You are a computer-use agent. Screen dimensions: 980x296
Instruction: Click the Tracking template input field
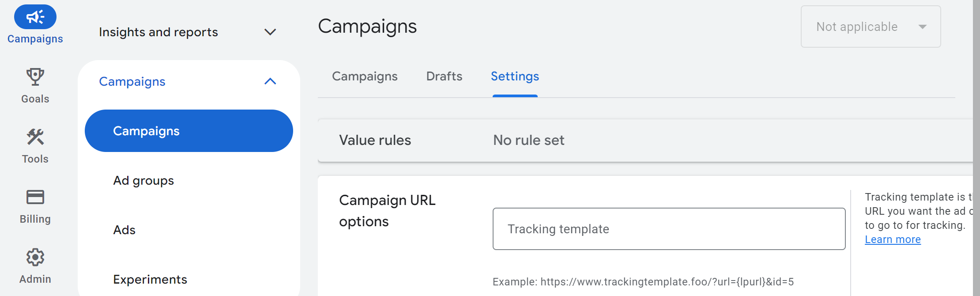669,229
